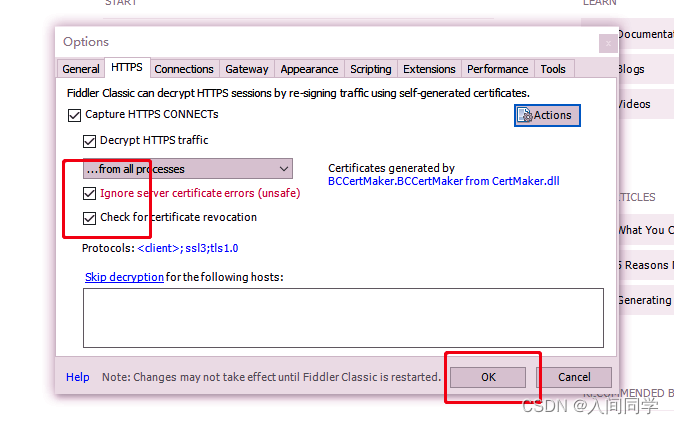Switch to the Gateway tab

[x=247, y=69]
